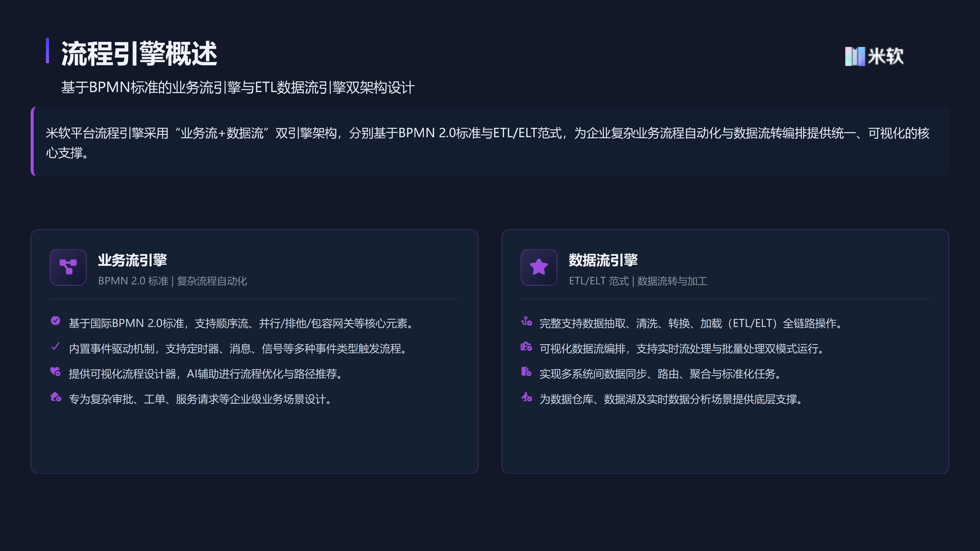Click the icon beside 专为复杂审批
980x551 pixels.
(x=56, y=397)
